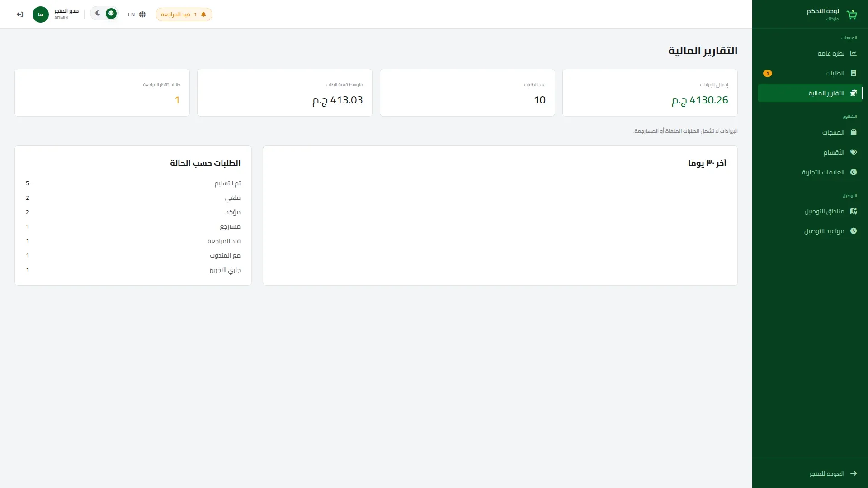This screenshot has width=868, height=488.
Task: Click the orders awaiting review card value
Action: [x=178, y=100]
